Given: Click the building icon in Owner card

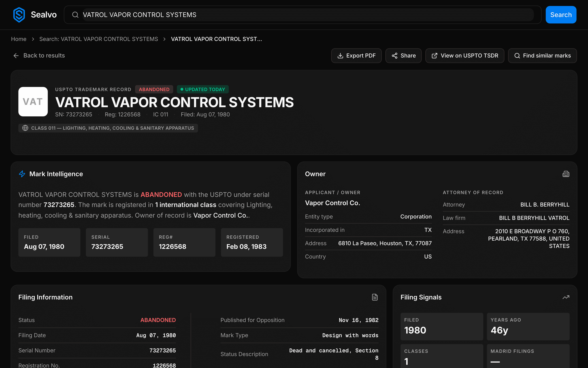Looking at the screenshot, I should click(x=566, y=174).
